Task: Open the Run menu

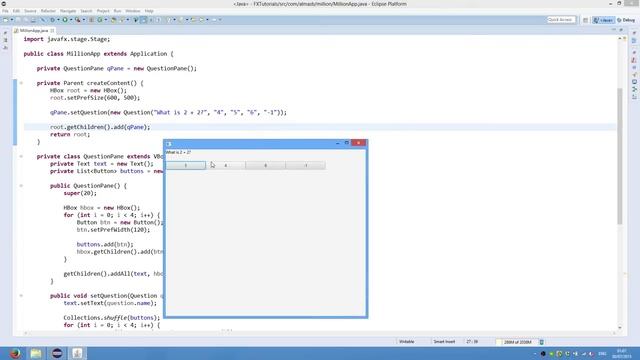Action: coord(118,11)
